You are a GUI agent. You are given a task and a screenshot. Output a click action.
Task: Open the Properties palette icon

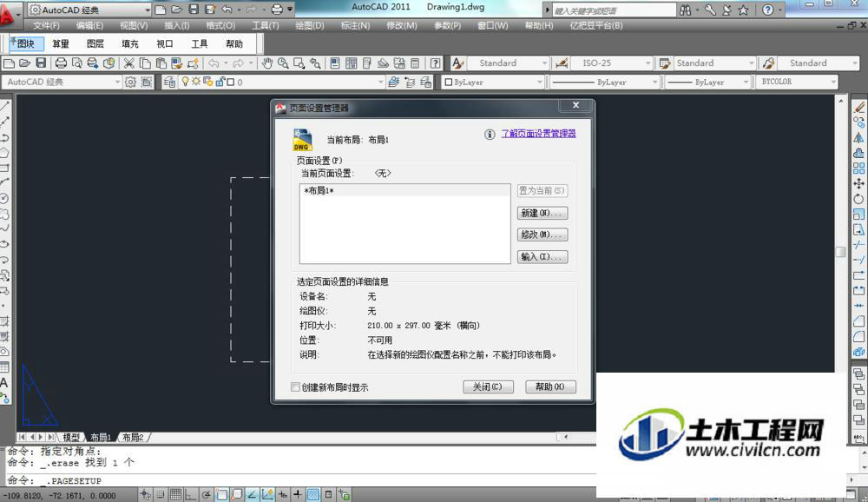tap(335, 63)
